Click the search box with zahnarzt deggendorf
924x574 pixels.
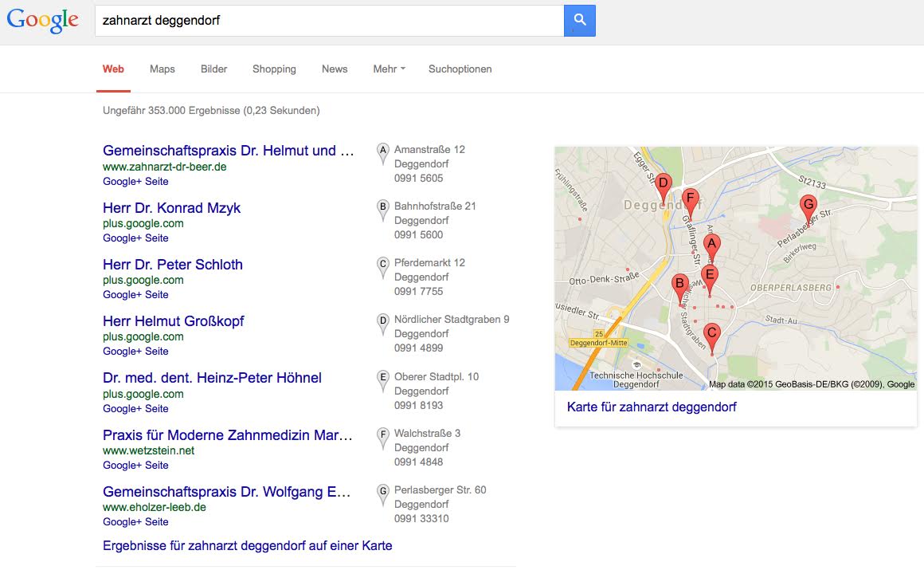(x=330, y=21)
